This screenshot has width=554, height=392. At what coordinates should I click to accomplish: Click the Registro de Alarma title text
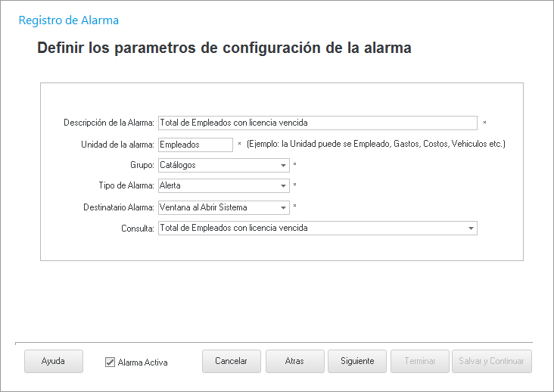point(68,20)
